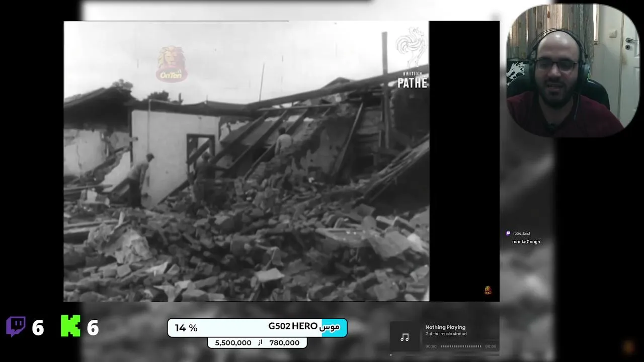This screenshot has width=644, height=362.
Task: Click the black-and-white earthquake video
Action: click(247, 161)
